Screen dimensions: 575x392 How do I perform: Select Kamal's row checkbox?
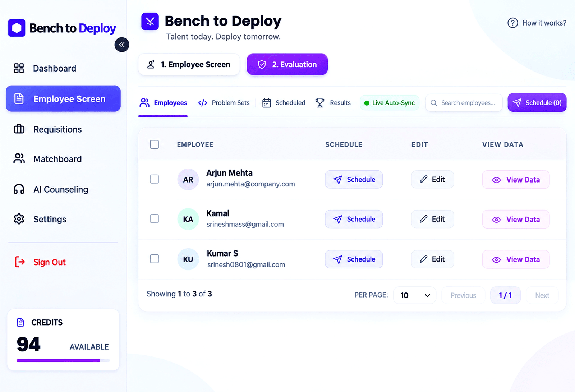coord(155,218)
